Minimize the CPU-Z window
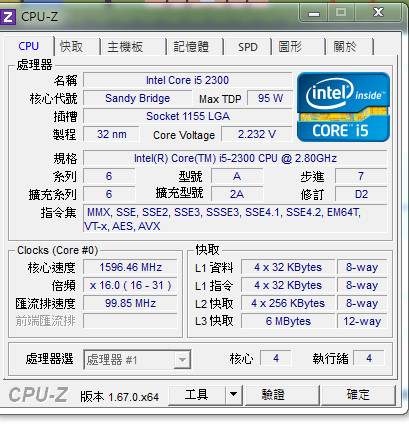This screenshot has width=409, height=430. click(x=313, y=14)
